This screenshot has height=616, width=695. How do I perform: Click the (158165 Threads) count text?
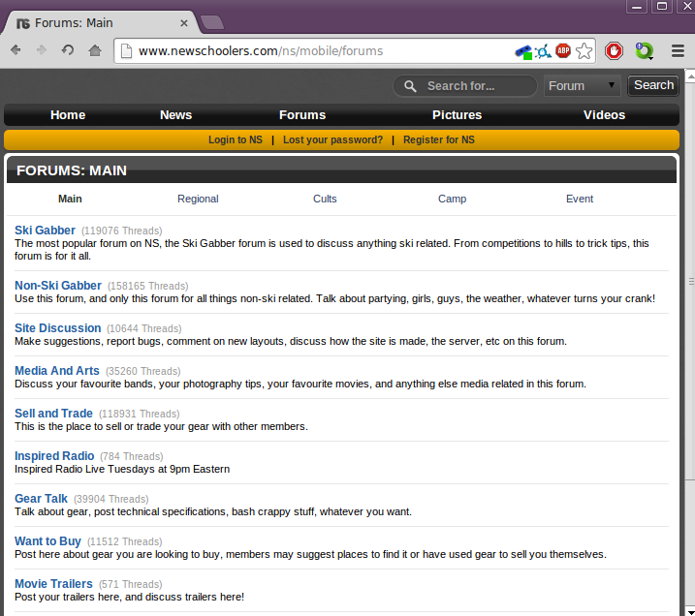click(148, 286)
